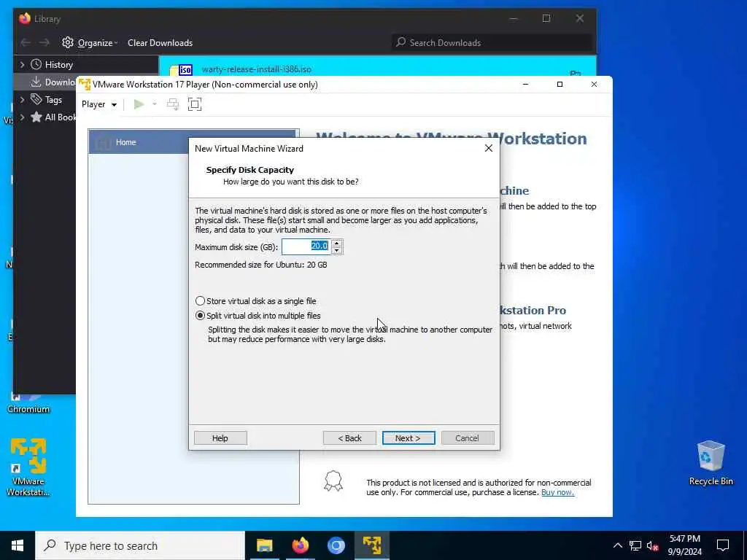The height and width of the screenshot is (560, 747).
Task: Click the Maximum disk size input field
Action: coord(306,246)
